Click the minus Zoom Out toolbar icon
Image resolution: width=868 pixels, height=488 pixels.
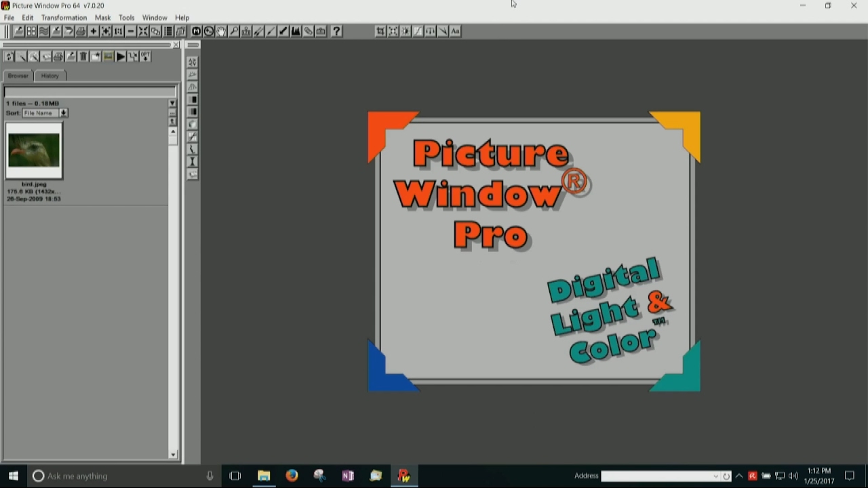point(131,31)
